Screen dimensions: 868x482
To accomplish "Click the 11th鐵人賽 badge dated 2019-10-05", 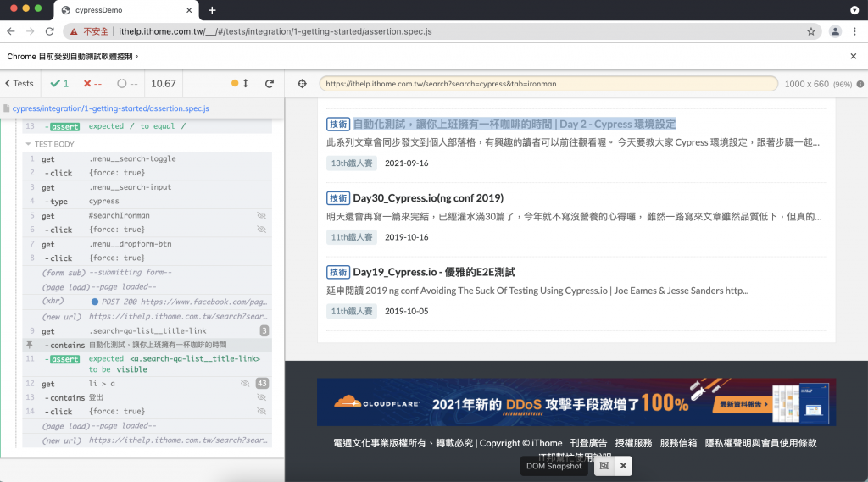I will coord(352,312).
